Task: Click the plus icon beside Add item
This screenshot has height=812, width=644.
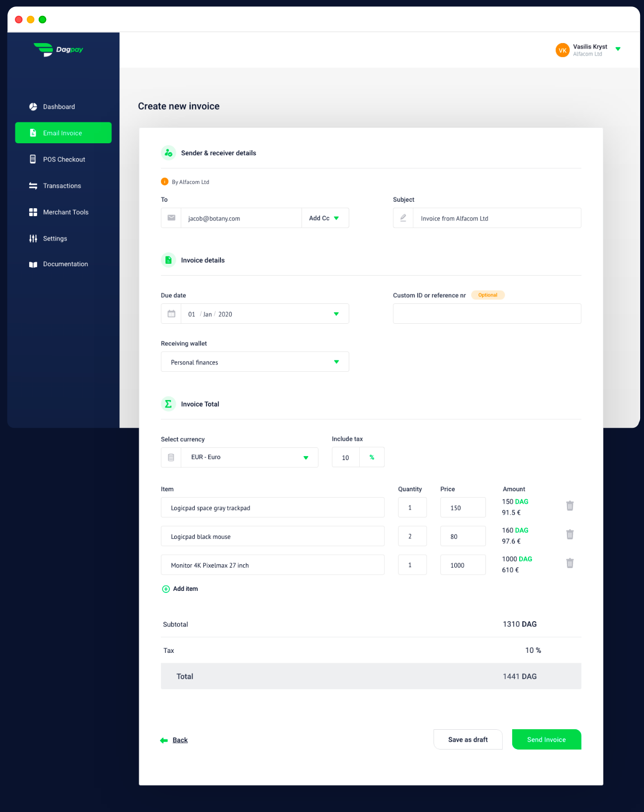Action: pos(166,589)
